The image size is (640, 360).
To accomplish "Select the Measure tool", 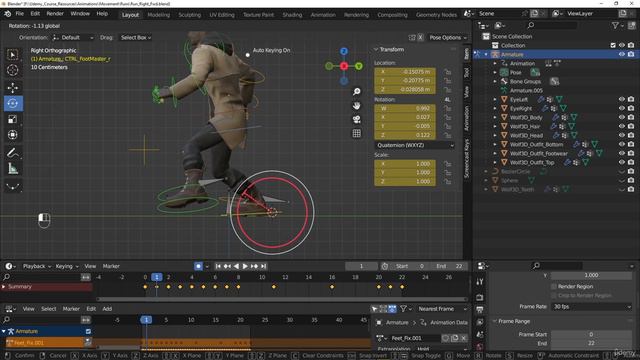I will pyautogui.click(x=13, y=169).
